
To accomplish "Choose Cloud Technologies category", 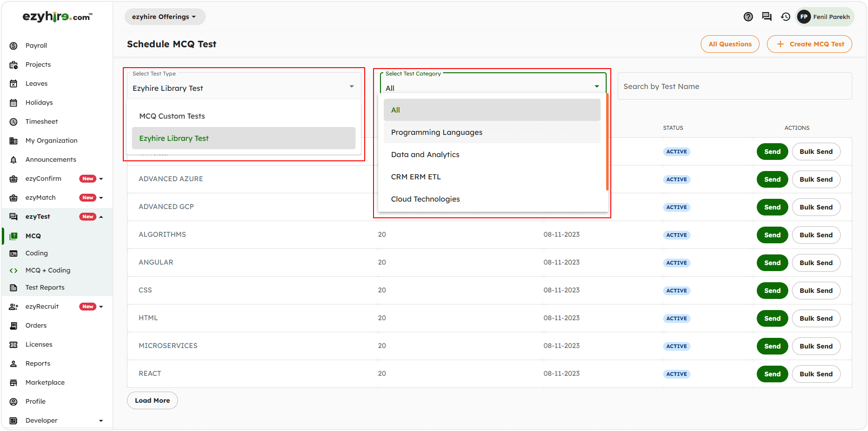I will 492,199.
